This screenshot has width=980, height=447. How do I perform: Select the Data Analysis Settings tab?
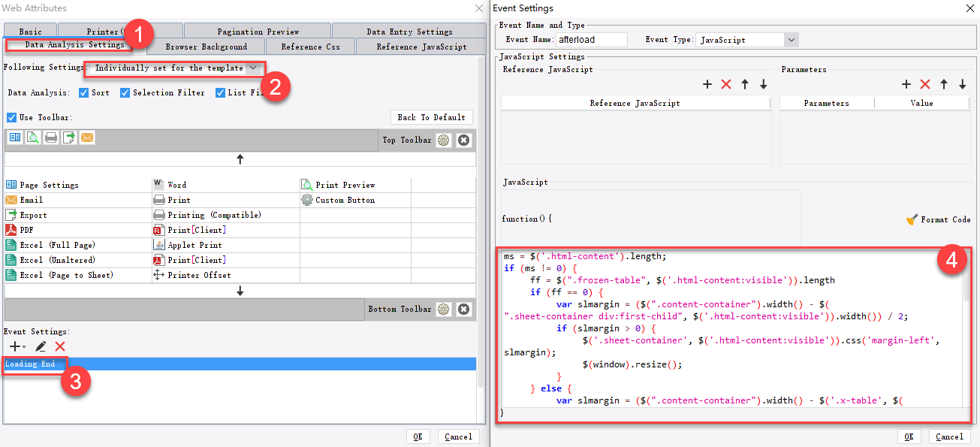[74, 45]
